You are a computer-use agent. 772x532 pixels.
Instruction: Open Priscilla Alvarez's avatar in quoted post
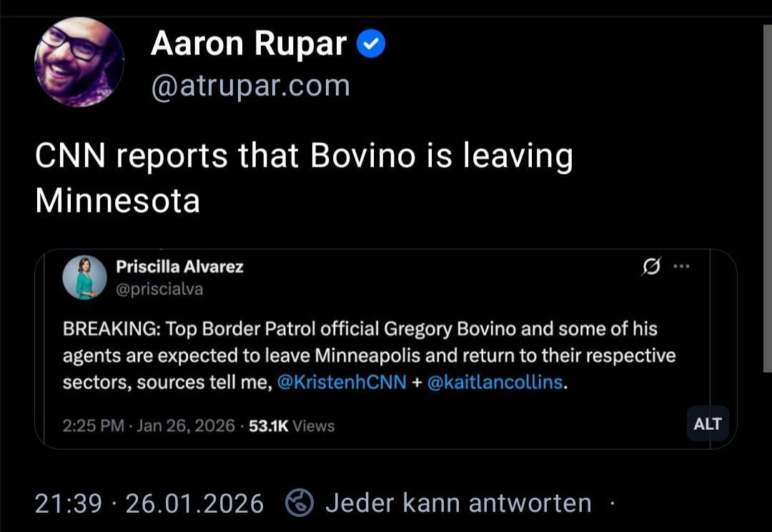click(84, 277)
